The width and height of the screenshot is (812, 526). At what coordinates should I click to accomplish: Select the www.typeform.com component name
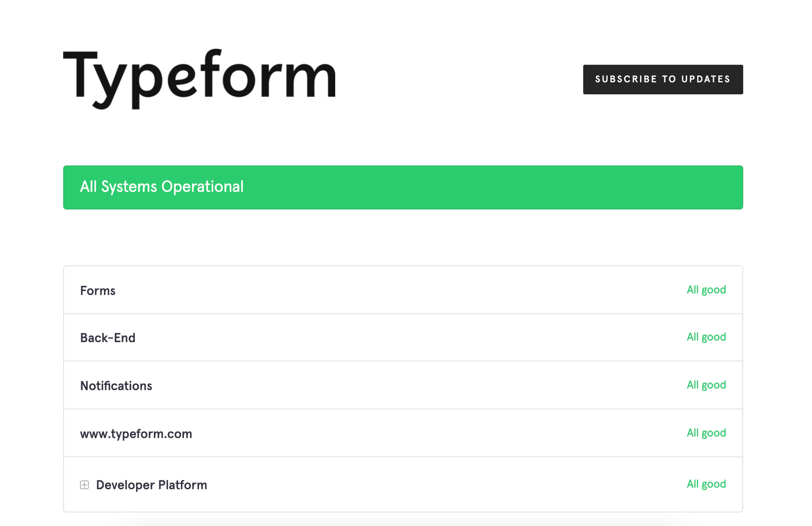[136, 434]
